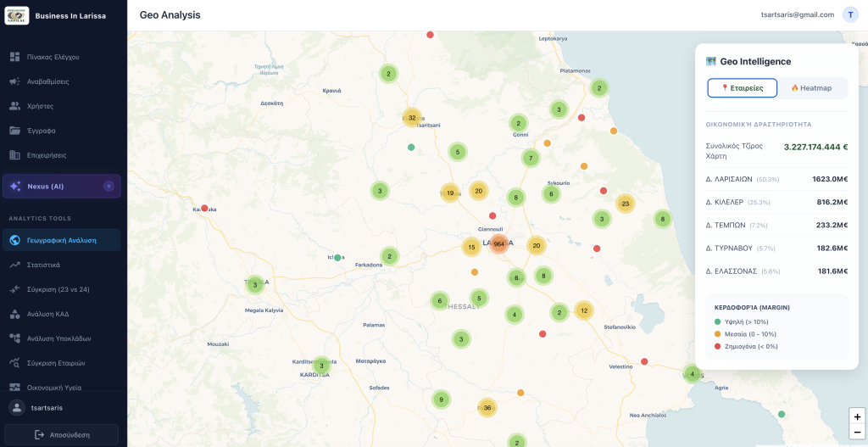Click the Σύγκριση (23 vs 24) arrows icon
The width and height of the screenshot is (868, 447).
tap(15, 289)
